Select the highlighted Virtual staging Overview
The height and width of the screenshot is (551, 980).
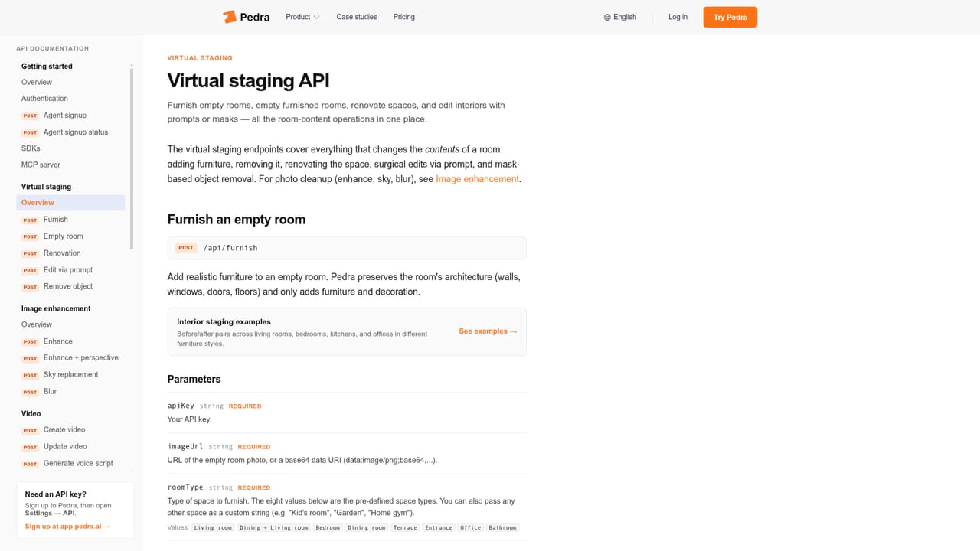[x=70, y=203]
